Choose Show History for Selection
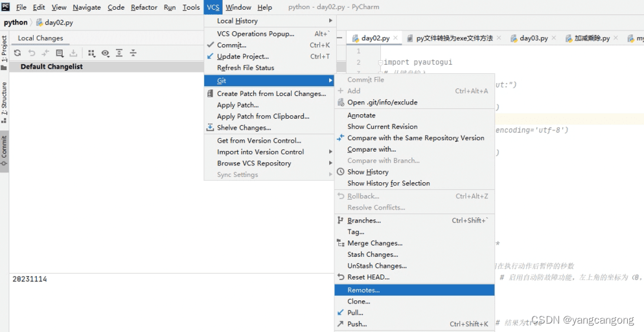Screen dimensions: 644x332 (415, 184)
